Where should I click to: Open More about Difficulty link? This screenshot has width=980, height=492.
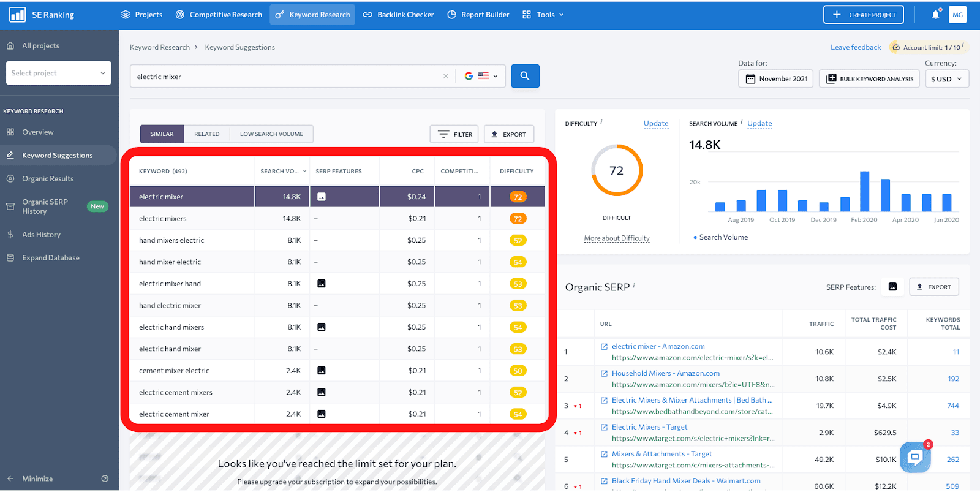pos(617,238)
